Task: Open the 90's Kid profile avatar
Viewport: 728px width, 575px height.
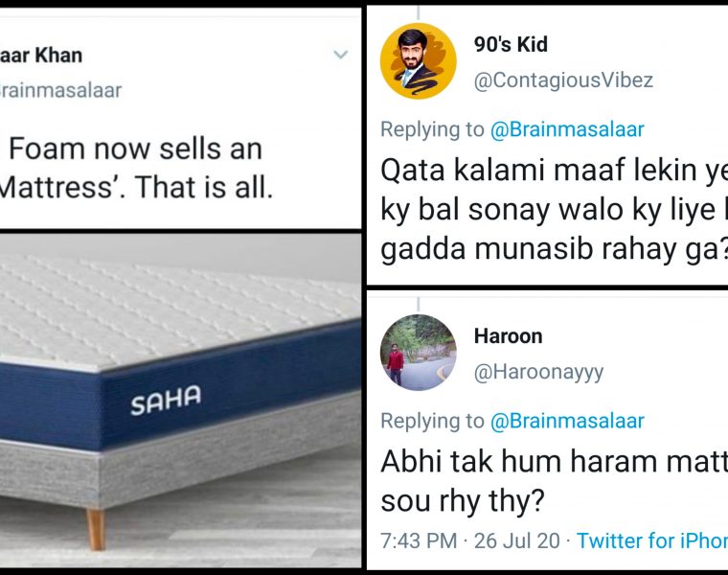Action: point(418,61)
